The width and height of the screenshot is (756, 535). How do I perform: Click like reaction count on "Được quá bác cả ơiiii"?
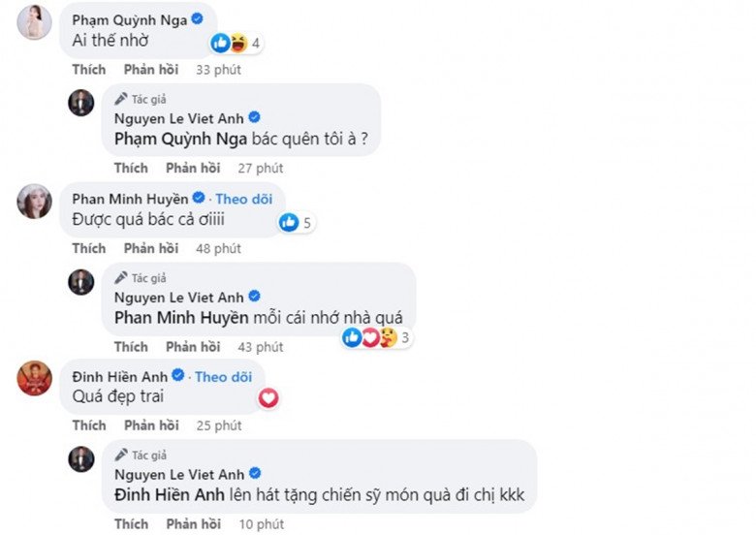pyautogui.click(x=295, y=223)
